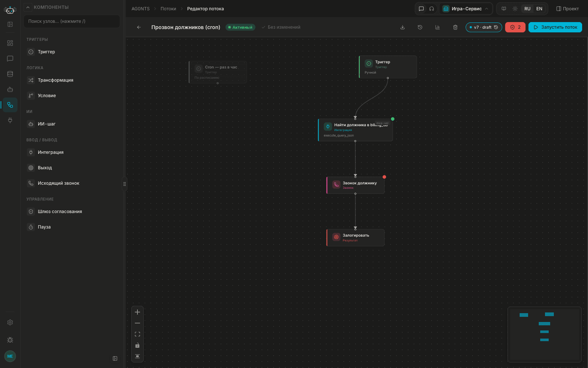Viewport: 588px width, 368px height.
Task: Select the Звонок должнику node
Action: tap(355, 185)
